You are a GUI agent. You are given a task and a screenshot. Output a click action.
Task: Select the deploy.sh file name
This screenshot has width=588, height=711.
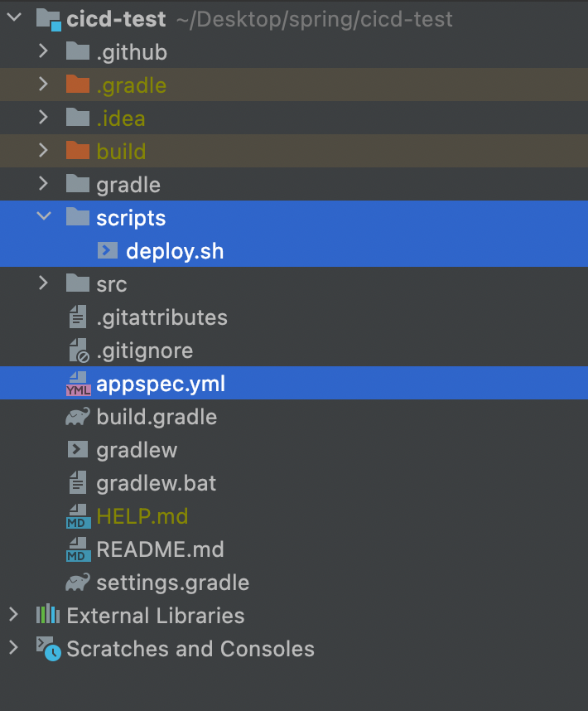click(175, 252)
